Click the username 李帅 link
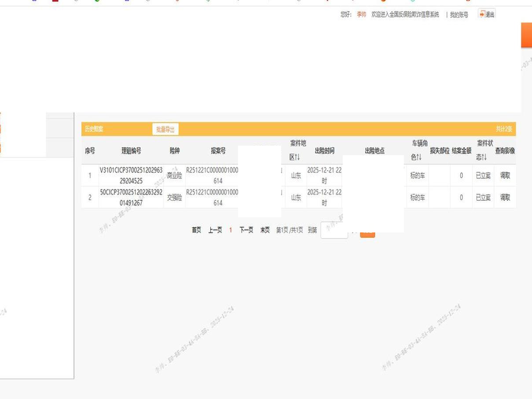The width and height of the screenshot is (532, 399). click(x=361, y=15)
